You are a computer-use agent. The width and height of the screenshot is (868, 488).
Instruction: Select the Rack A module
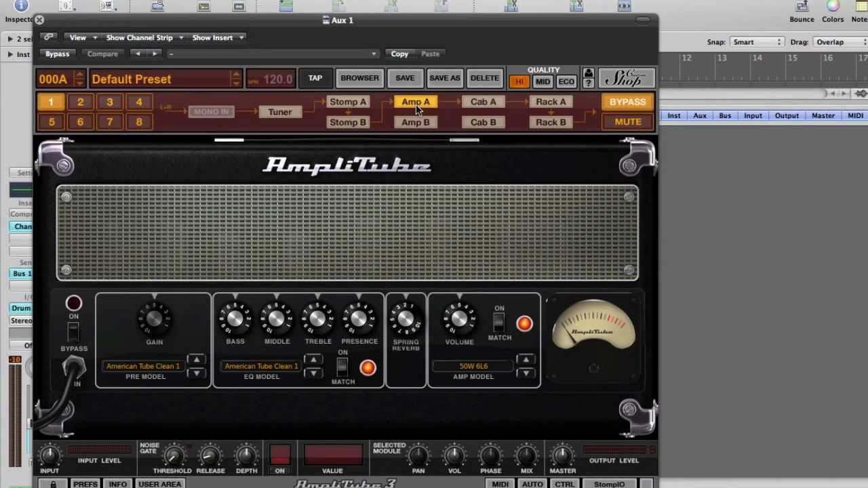click(551, 102)
